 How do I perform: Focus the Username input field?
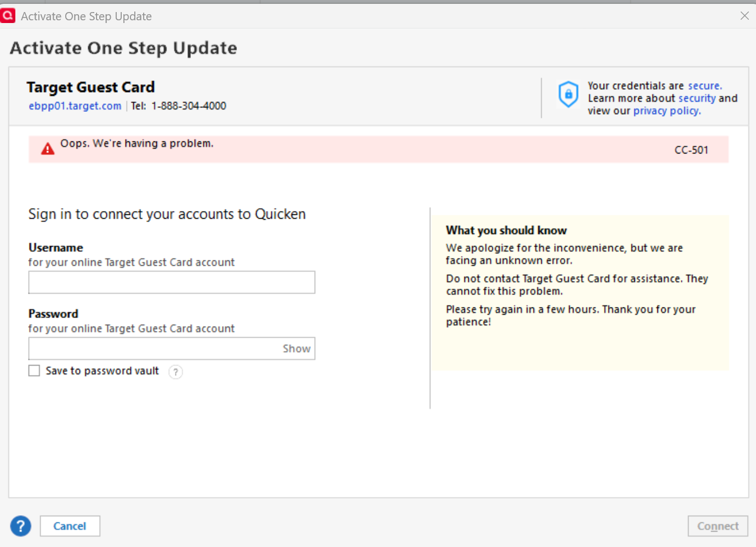(x=172, y=282)
